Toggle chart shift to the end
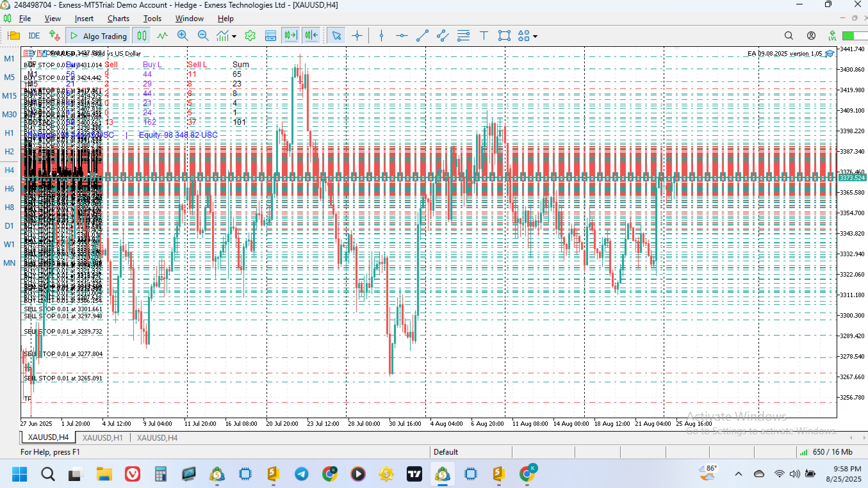The height and width of the screenshot is (488, 868). 311,36
